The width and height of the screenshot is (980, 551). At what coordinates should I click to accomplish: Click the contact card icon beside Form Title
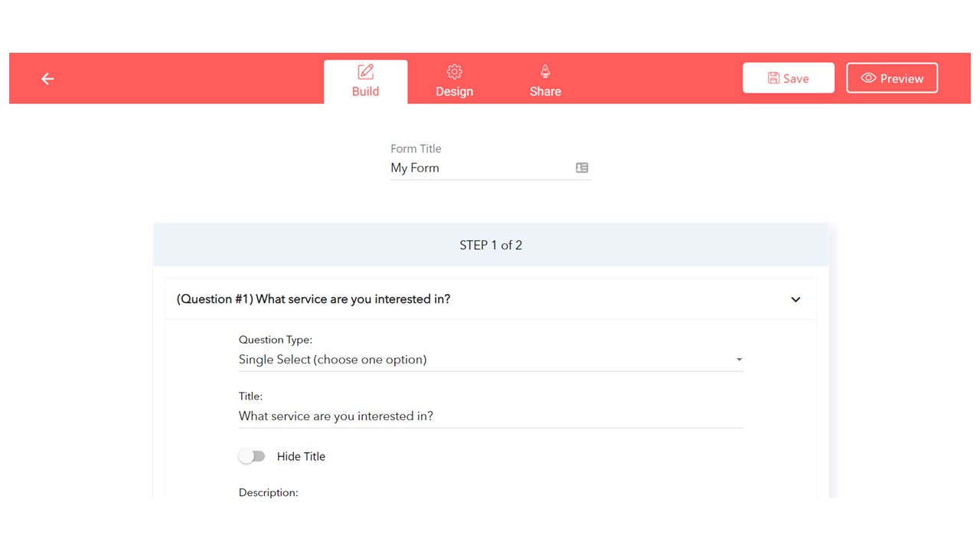pos(581,168)
